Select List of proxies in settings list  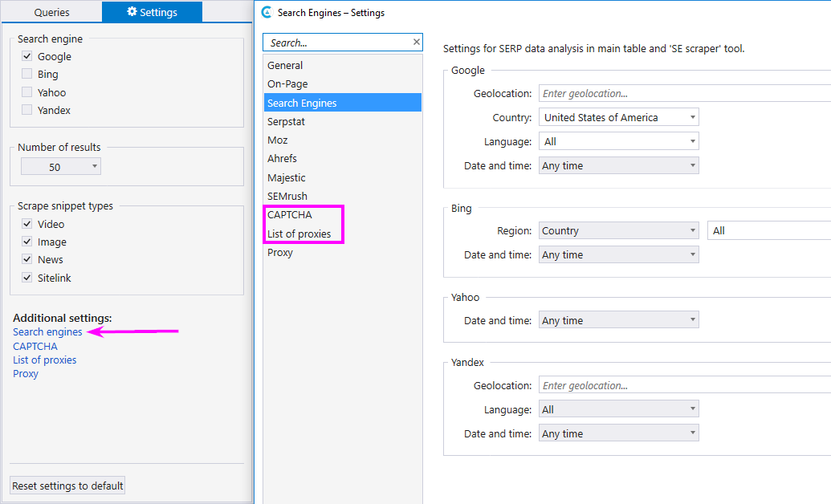(343, 234)
